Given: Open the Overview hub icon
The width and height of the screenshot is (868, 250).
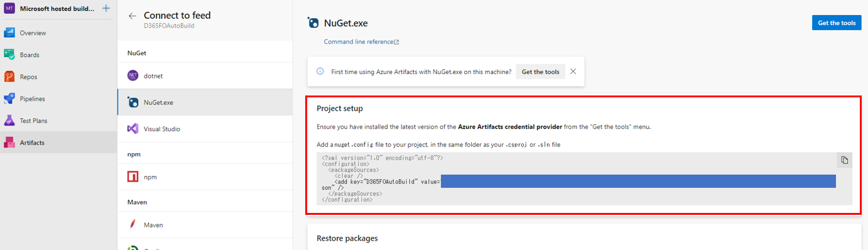Looking at the screenshot, I should click(x=9, y=33).
